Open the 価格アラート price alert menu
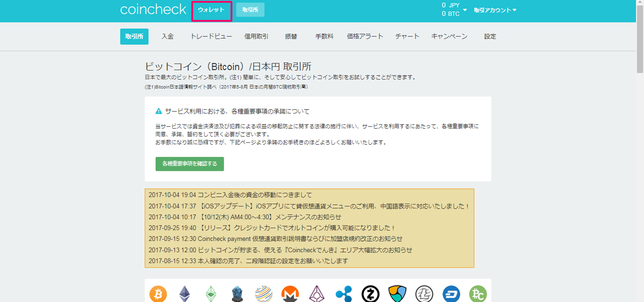This screenshot has height=302, width=644. [x=365, y=37]
